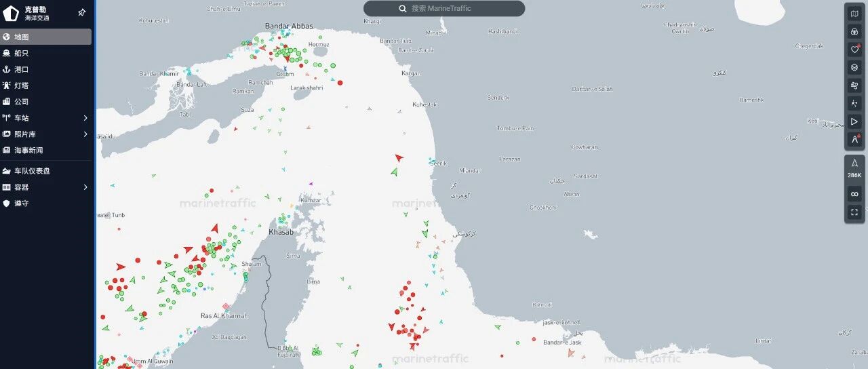Screen dimensions: 868x369
Task: Click the Bandar Abbas map label
Action: [x=289, y=26]
